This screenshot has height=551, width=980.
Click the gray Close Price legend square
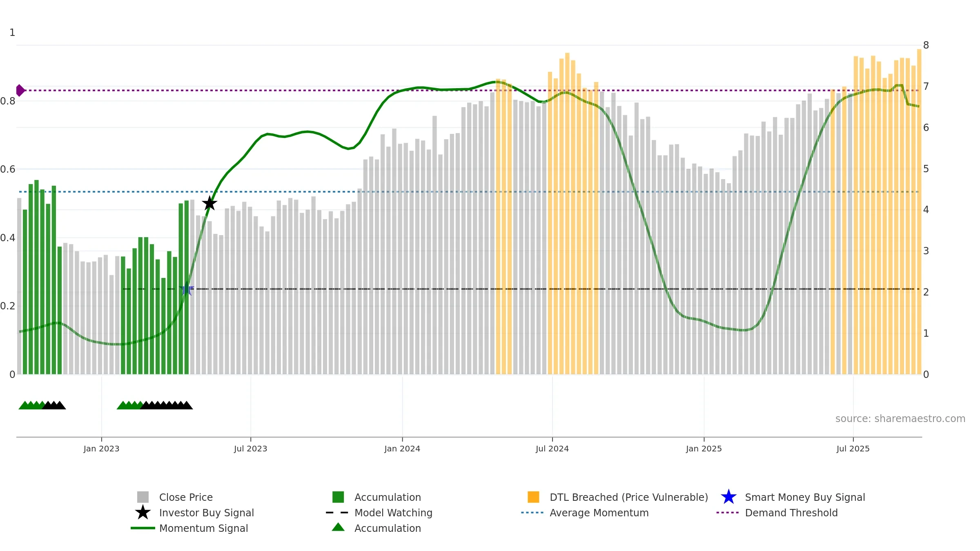[143, 497]
